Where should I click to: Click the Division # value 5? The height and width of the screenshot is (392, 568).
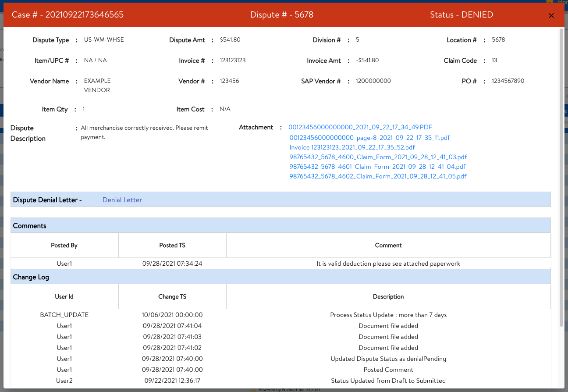358,39
